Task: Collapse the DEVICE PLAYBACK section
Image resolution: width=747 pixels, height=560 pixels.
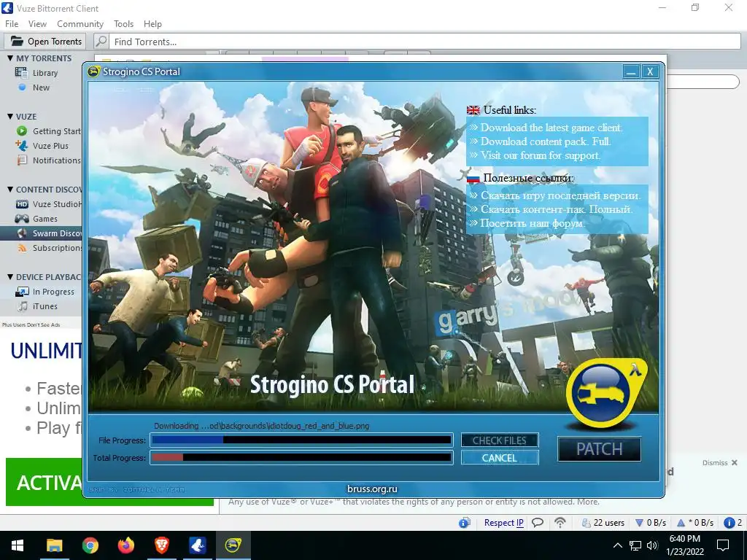Action: coord(10,276)
